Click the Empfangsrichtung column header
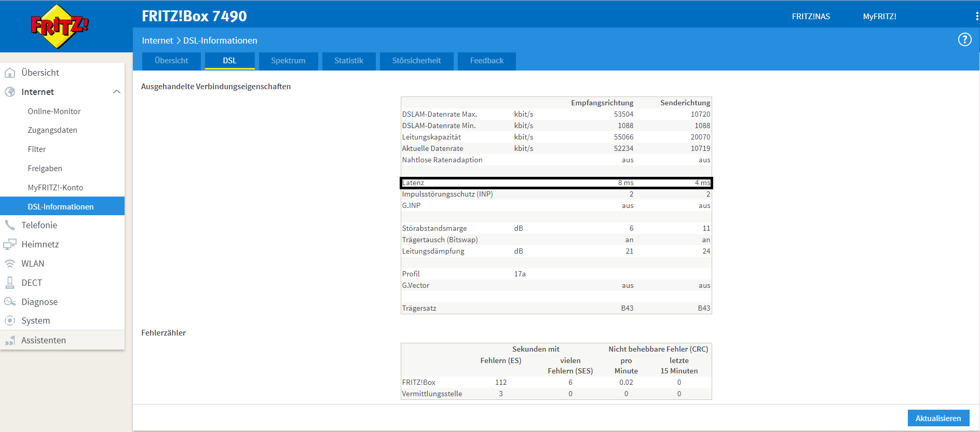Image resolution: width=980 pixels, height=432 pixels. (x=602, y=103)
